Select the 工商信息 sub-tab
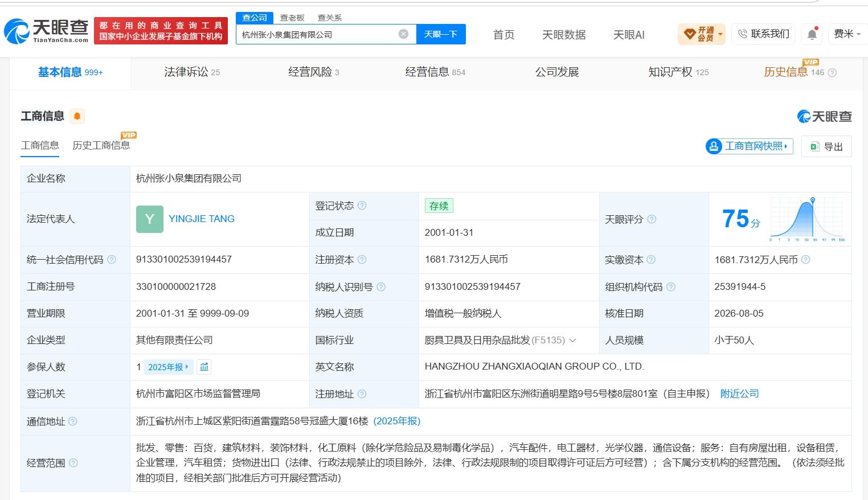Viewport: 868px width, 500px height. 40,145
